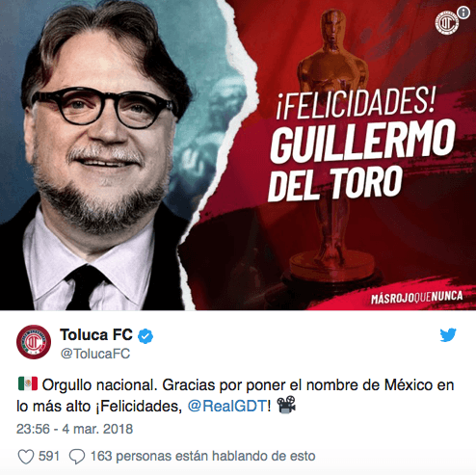Open the @RealGDT mention link
Screen dimensions: 476x475
pos(227,407)
